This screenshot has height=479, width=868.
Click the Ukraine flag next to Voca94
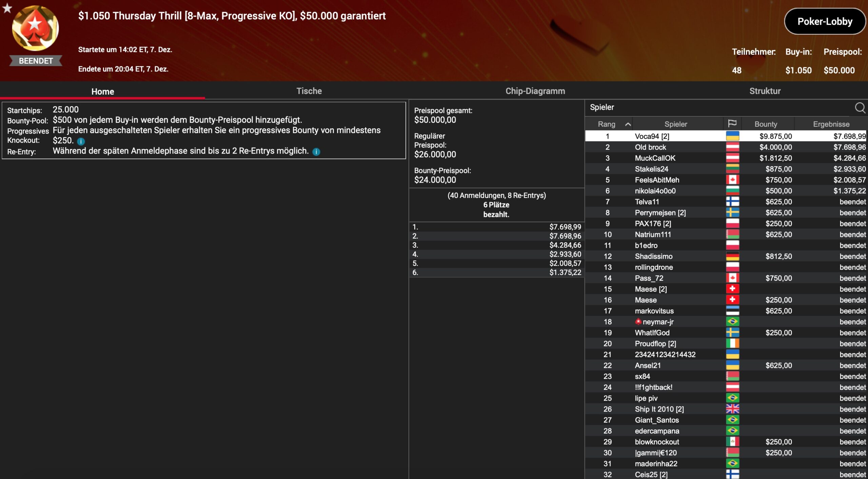tap(732, 136)
